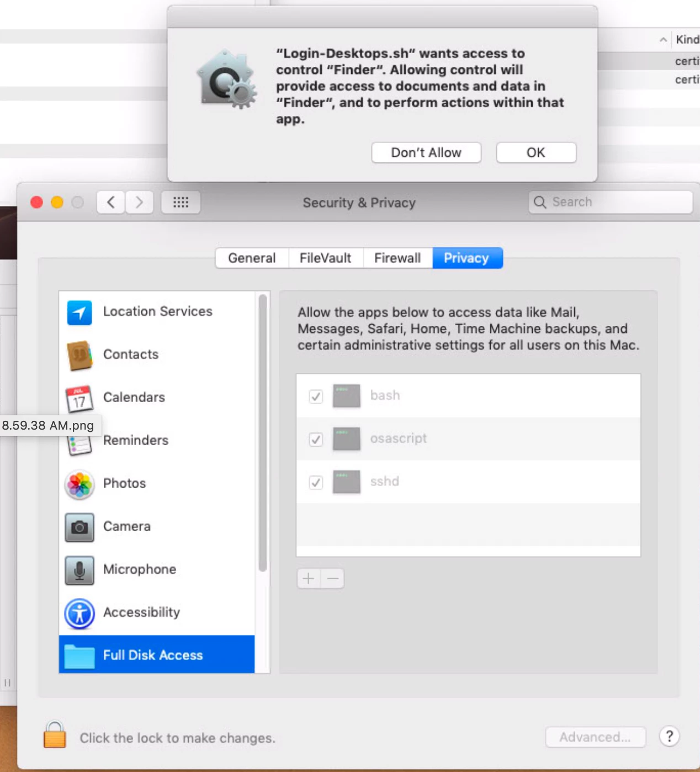The height and width of the screenshot is (772, 700).
Task: Open Calendars privacy category icon
Action: (x=79, y=398)
